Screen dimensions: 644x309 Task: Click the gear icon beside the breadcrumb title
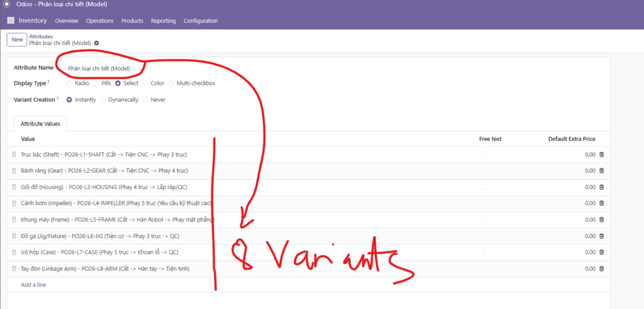click(x=96, y=43)
